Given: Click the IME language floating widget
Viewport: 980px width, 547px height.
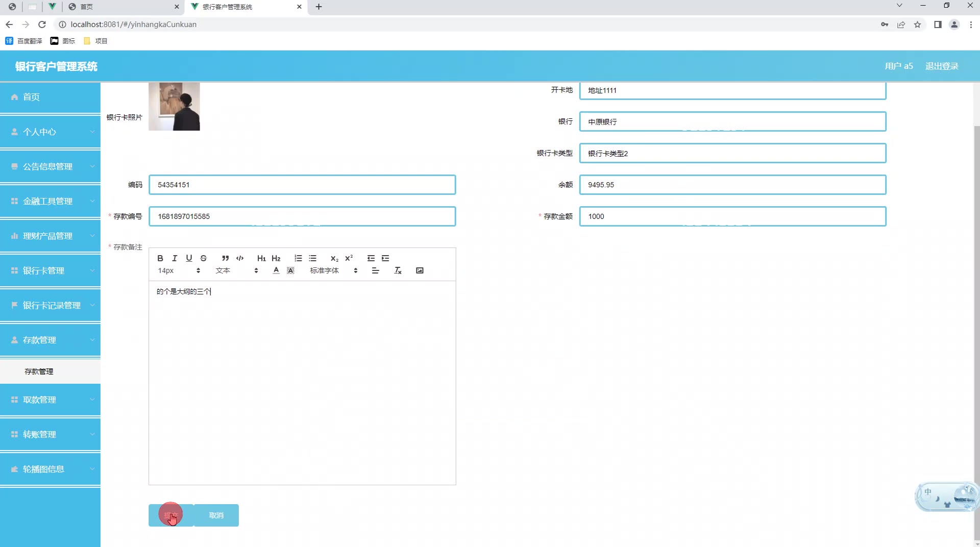Looking at the screenshot, I should (x=947, y=496).
